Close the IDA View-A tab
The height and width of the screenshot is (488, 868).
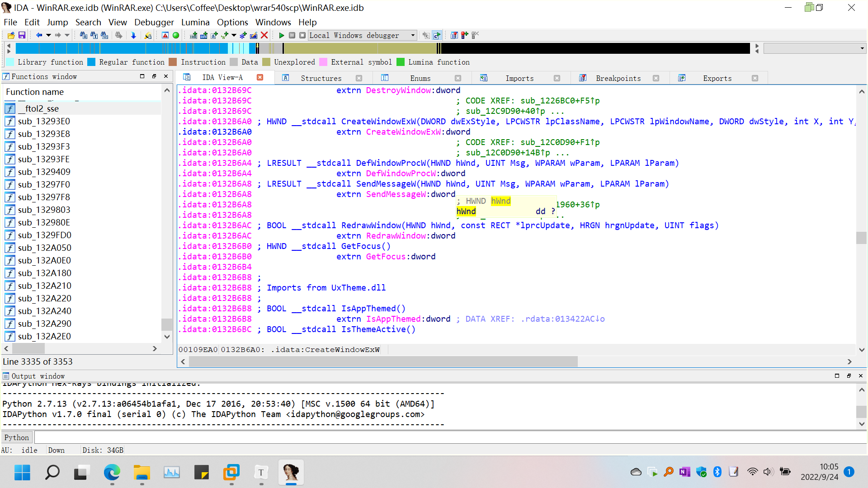click(260, 77)
